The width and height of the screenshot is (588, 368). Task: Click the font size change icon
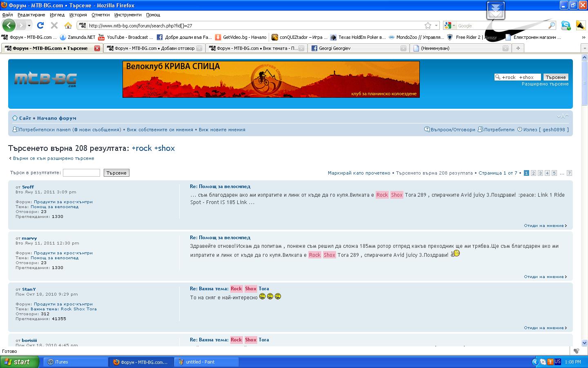tap(562, 116)
